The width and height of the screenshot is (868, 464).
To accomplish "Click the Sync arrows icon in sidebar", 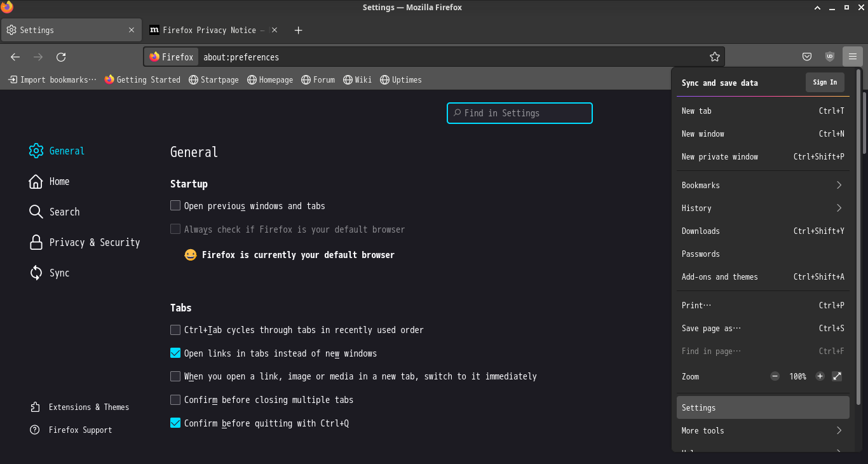I will 36,273.
